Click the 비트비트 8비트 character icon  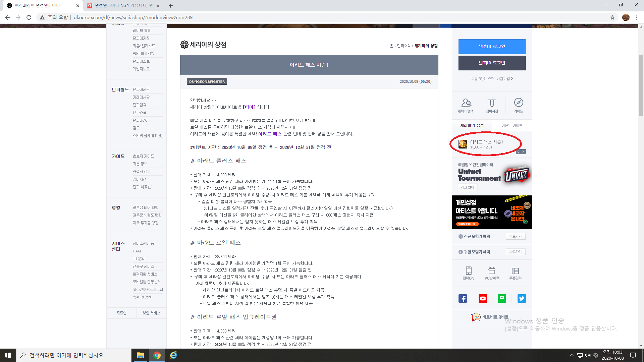coord(476,317)
